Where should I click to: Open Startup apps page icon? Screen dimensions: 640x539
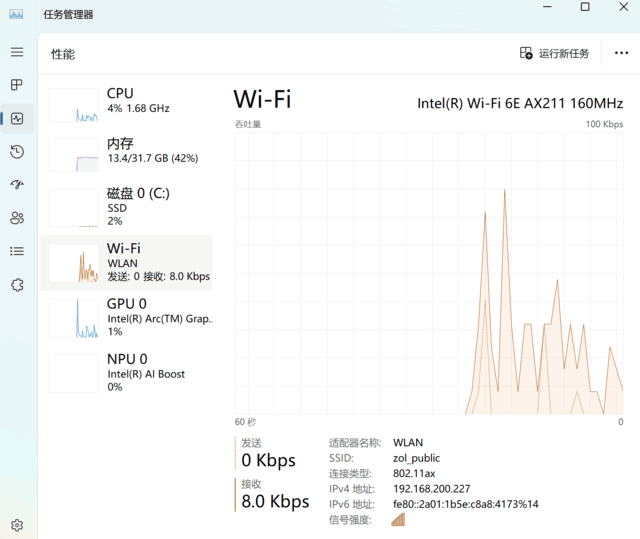[x=17, y=185]
